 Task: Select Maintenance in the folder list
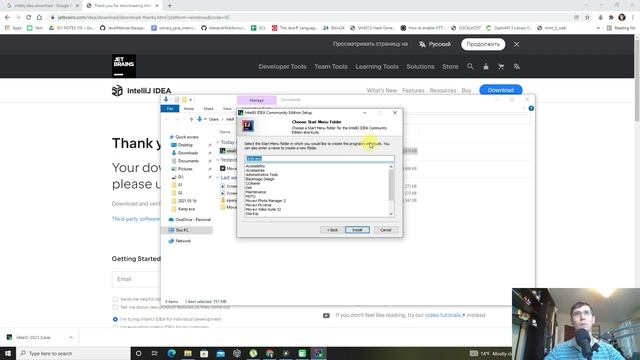tap(256, 192)
